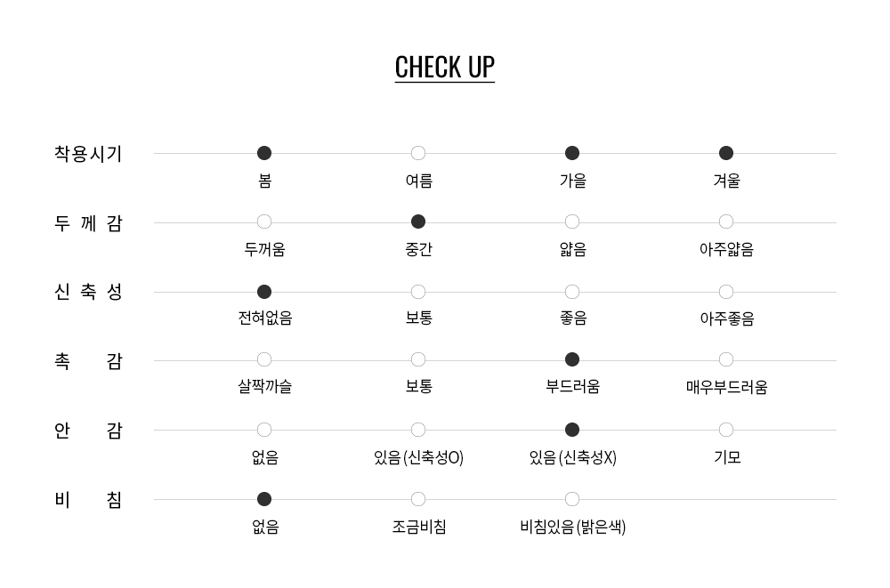Viewport: 890px width, 588px height.
Task: Select 조금비침 sheerness circle
Action: click(418, 499)
